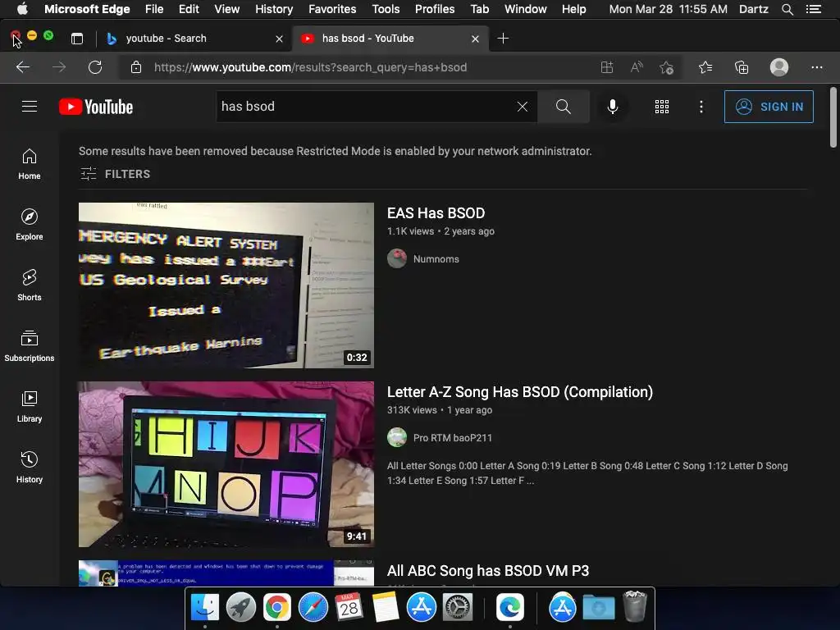Open the Favorites menu
Image resolution: width=840 pixels, height=630 pixels.
[332, 9]
